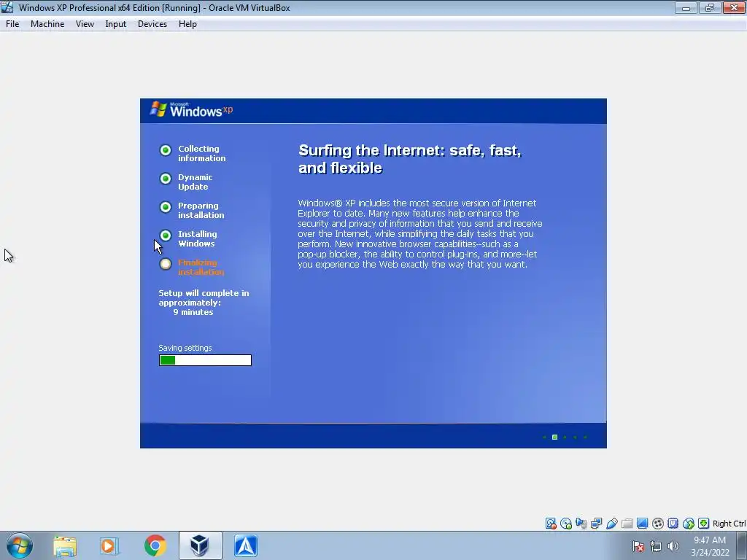Click the network tray icon

point(656,546)
